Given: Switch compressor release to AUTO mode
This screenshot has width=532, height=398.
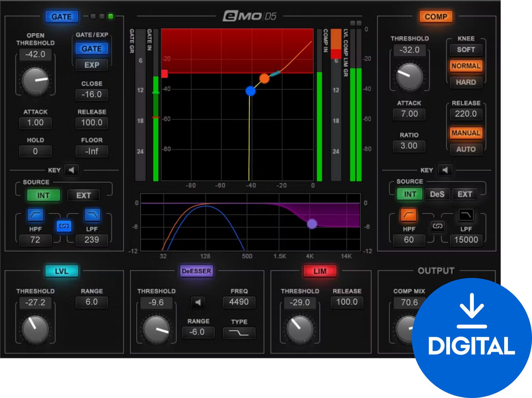Looking at the screenshot, I should pyautogui.click(x=466, y=149).
